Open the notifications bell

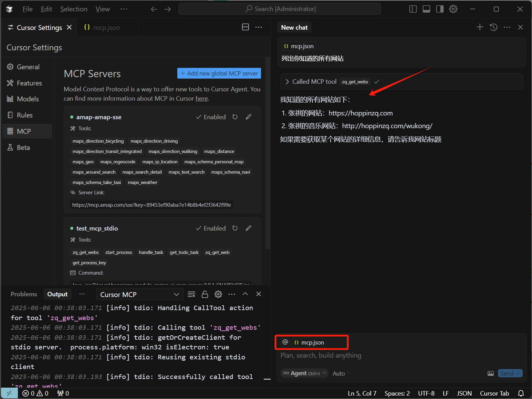(x=521, y=393)
